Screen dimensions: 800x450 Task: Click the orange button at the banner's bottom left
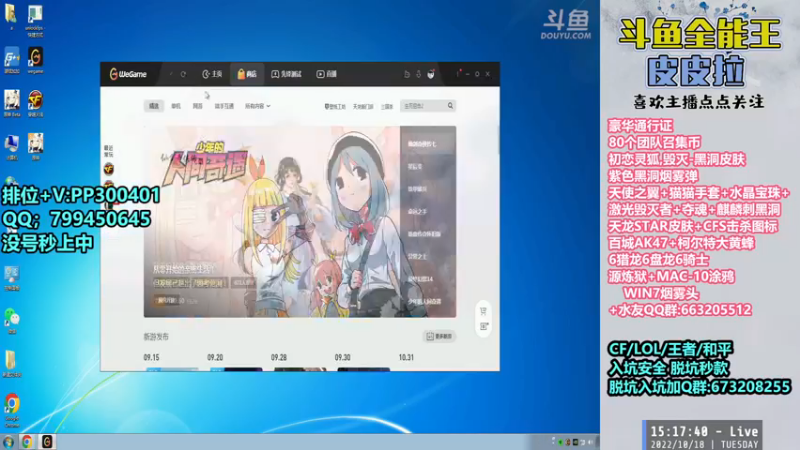pos(164,301)
